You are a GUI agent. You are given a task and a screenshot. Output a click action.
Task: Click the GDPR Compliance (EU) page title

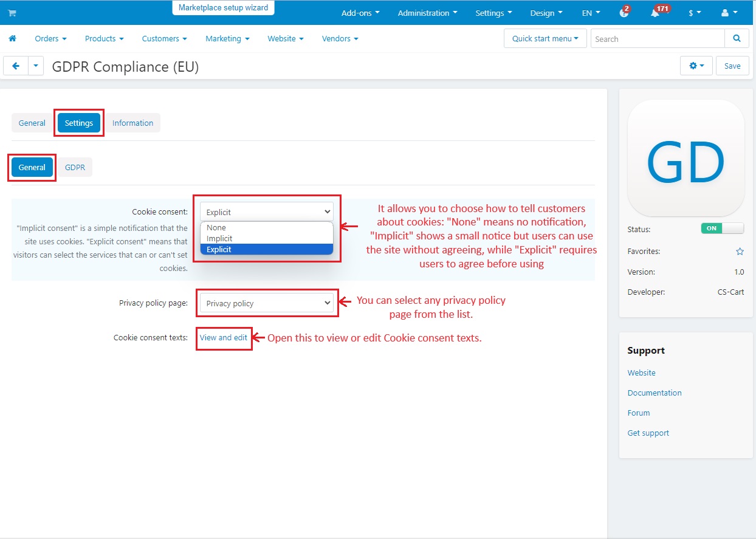click(125, 66)
